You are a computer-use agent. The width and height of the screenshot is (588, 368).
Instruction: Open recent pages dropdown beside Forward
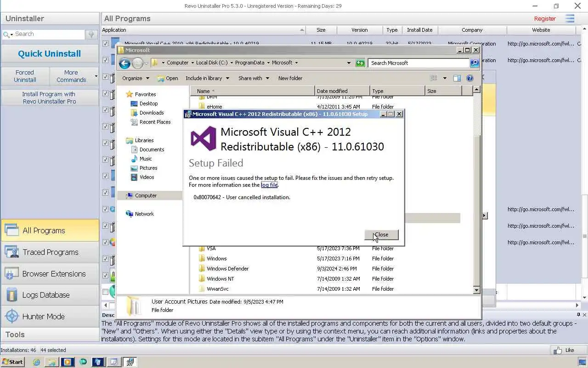coord(146,63)
